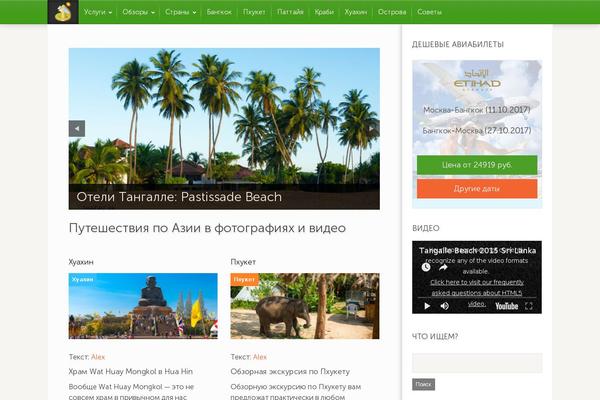Open the Паттайя menu item
600x400 pixels.
290,12
